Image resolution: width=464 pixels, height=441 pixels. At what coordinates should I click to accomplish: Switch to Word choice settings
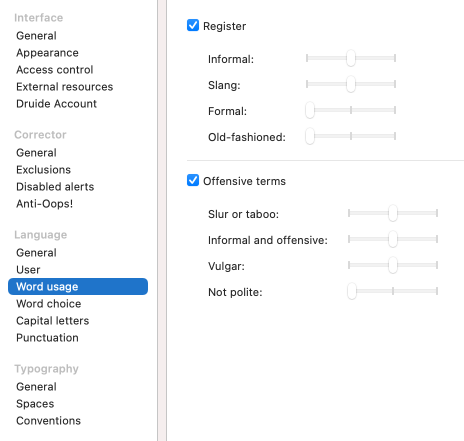click(49, 304)
